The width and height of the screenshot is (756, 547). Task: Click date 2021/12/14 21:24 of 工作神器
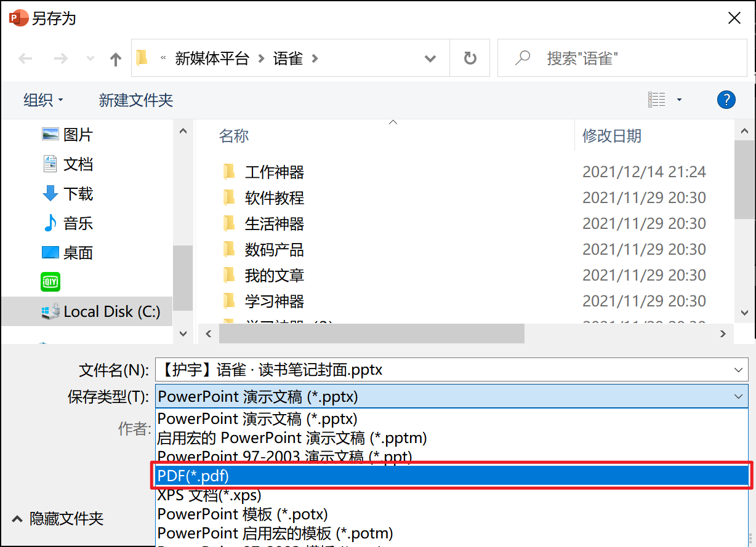tap(644, 172)
